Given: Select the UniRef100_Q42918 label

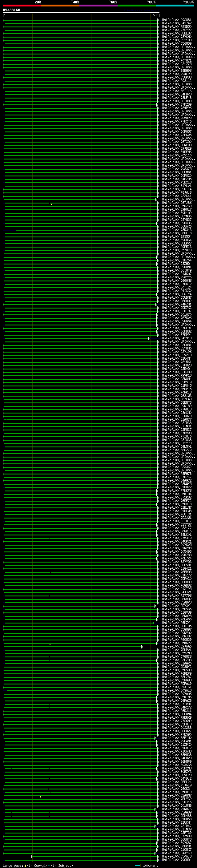Looking at the screenshot, I should tap(176, 338).
